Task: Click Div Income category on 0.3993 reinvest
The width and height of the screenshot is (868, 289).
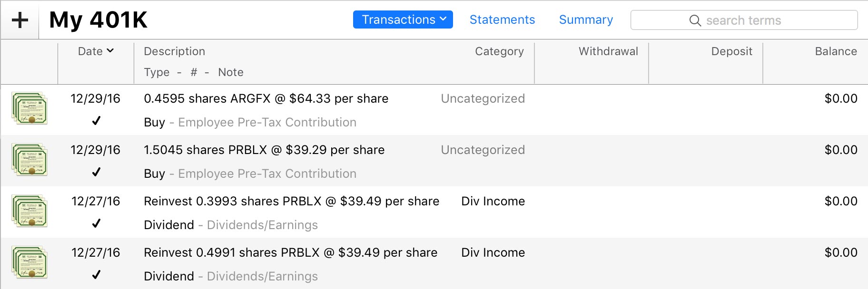Action: pos(493,201)
